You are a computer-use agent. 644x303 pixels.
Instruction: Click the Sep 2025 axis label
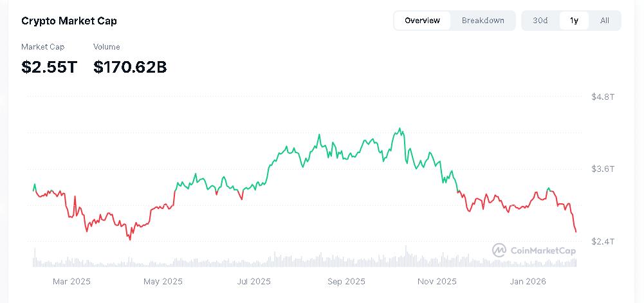coord(346,282)
